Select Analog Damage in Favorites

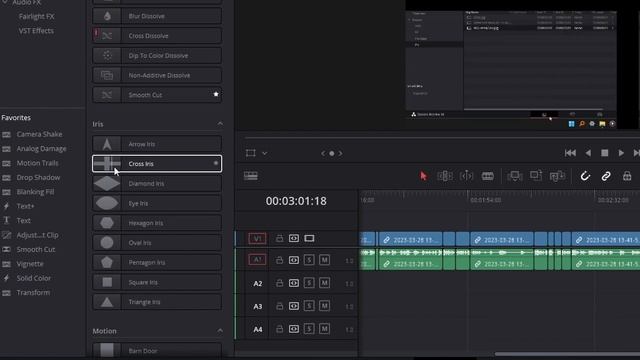[x=41, y=149]
